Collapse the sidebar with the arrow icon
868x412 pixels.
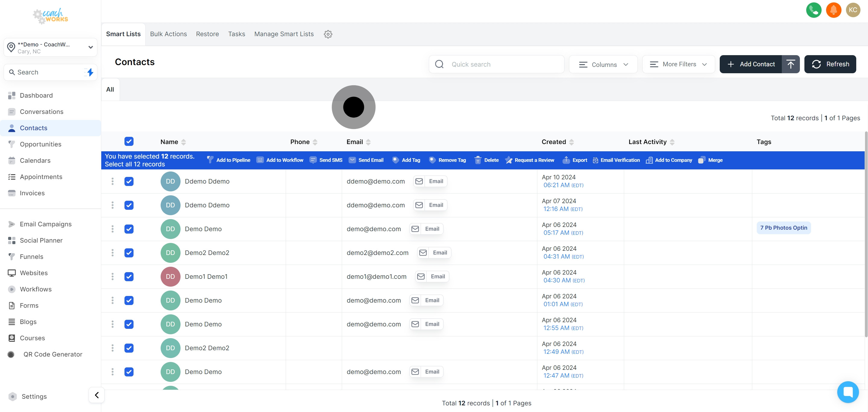coord(97,395)
